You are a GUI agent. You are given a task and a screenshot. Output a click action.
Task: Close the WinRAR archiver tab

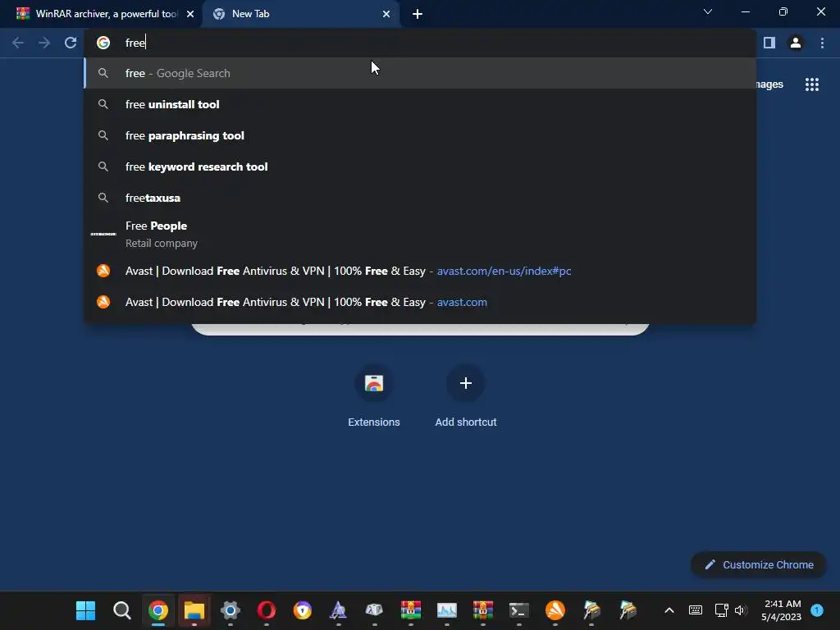pyautogui.click(x=190, y=14)
